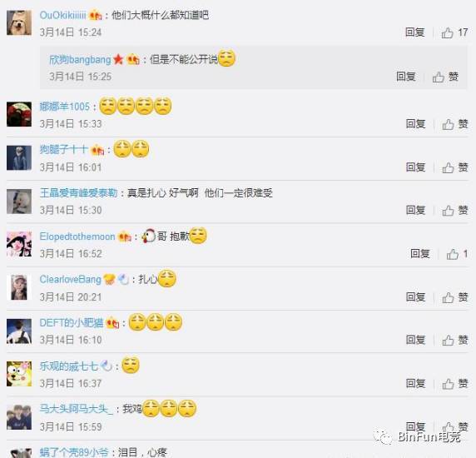The image size is (476, 458).
Task: Open DEFT的小肥猫's avatar image
Action: click(x=19, y=331)
